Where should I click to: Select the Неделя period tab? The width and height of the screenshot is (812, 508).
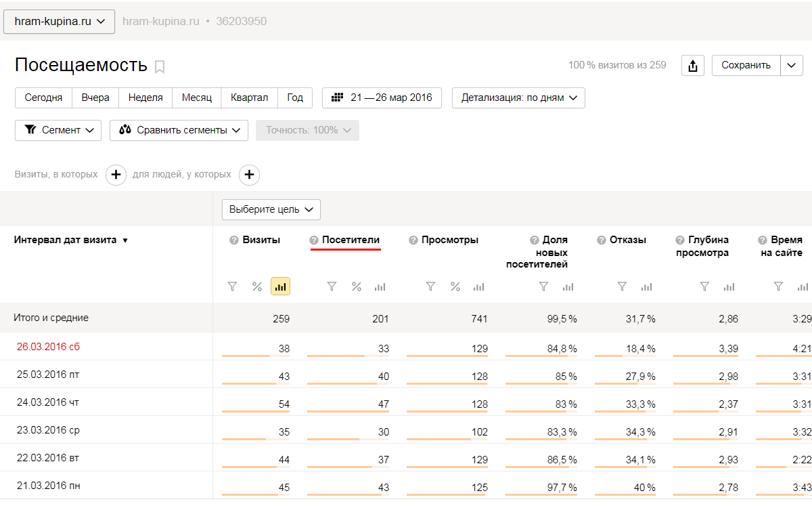(x=145, y=98)
